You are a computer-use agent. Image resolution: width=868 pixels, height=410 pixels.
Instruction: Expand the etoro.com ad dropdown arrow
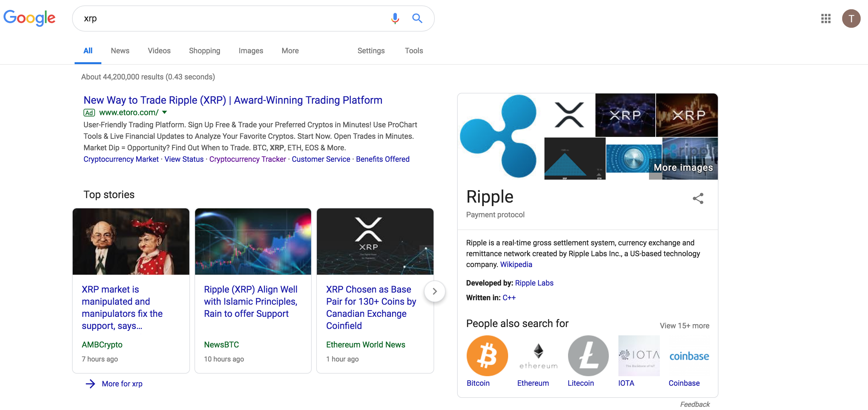point(164,112)
